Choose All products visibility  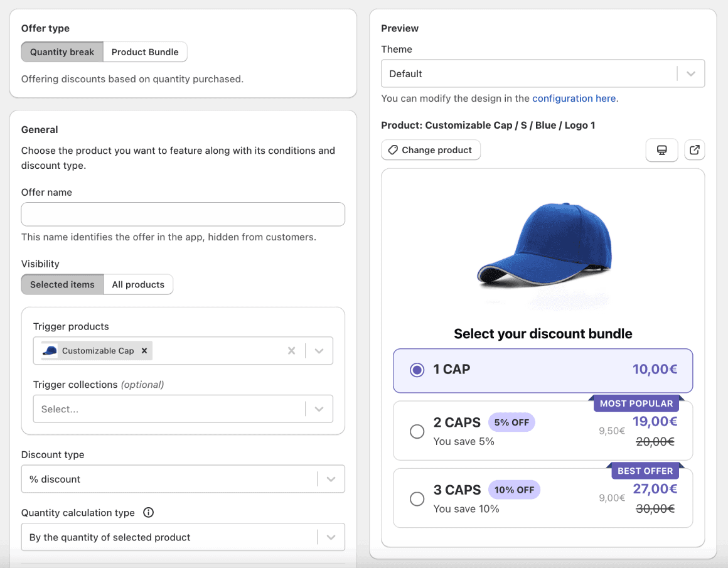(x=138, y=284)
